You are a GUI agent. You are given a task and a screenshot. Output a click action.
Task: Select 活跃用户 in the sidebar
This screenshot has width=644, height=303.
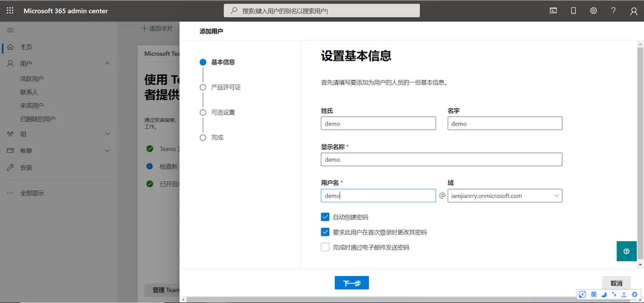[32, 79]
